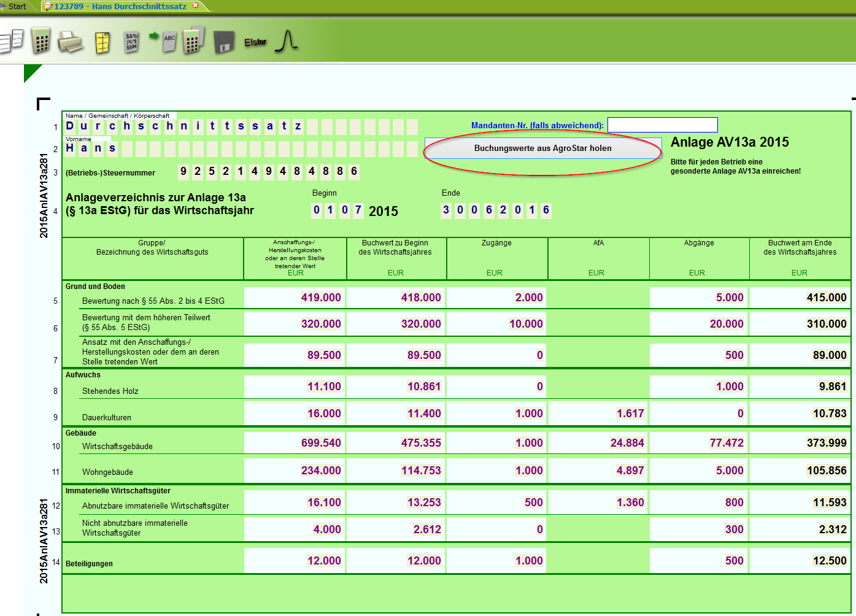Screen dimensions: 856x616
Task: Open the stacked pages icon
Action: pyautogui.click(x=12, y=41)
